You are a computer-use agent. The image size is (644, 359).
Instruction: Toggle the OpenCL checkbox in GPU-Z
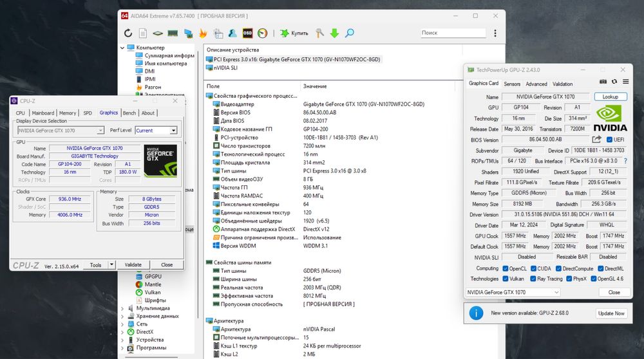click(x=506, y=269)
